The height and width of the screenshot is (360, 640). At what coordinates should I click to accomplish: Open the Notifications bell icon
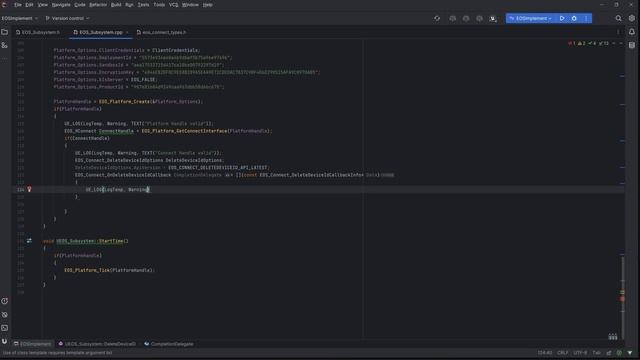(x=631, y=32)
